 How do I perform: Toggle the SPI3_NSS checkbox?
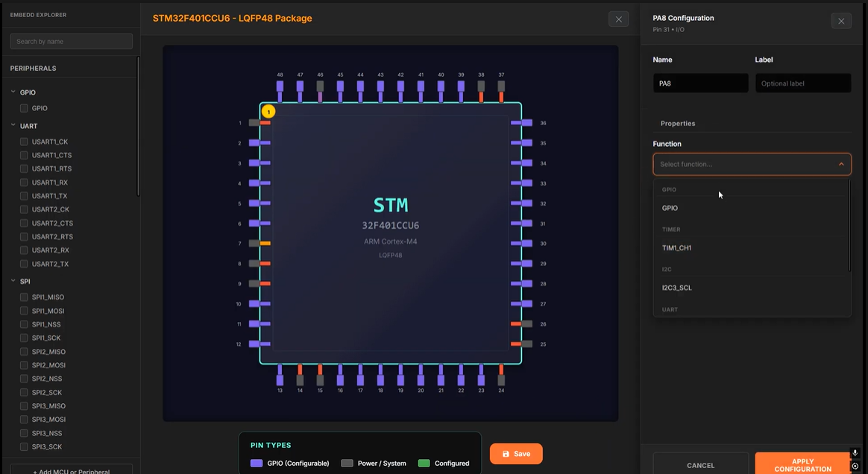[24, 433]
